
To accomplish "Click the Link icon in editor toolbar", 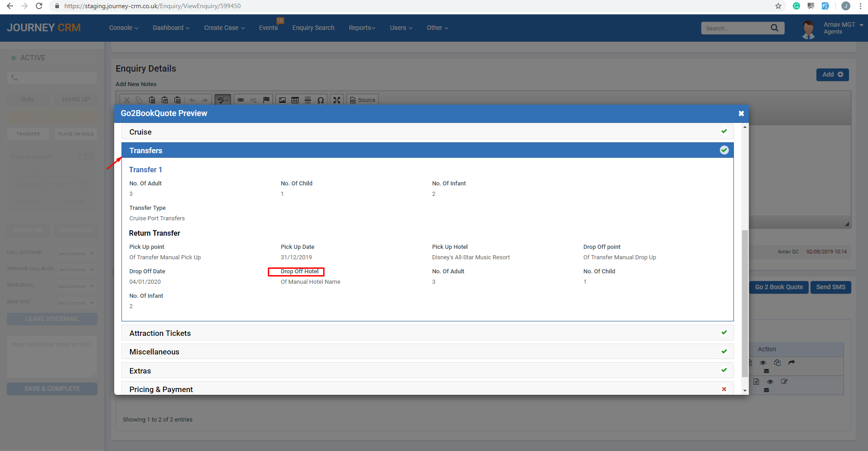I will pos(241,100).
